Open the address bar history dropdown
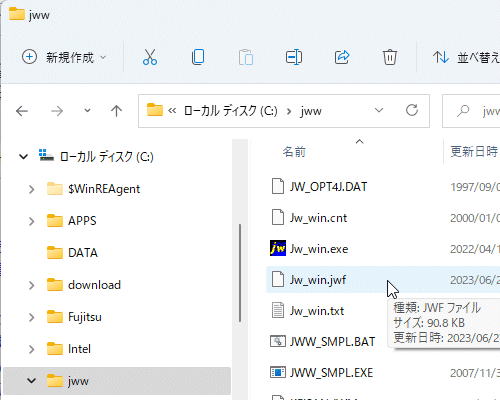Screen dimensions: 500x400 379,110
